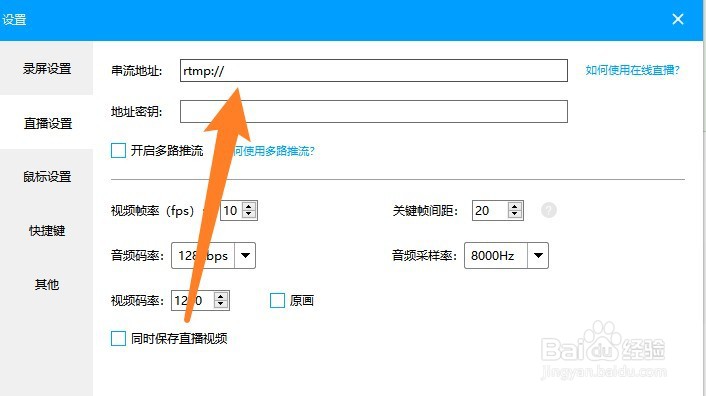Increase the 关键帧间距 value
This screenshot has width=706, height=396.
coord(515,206)
